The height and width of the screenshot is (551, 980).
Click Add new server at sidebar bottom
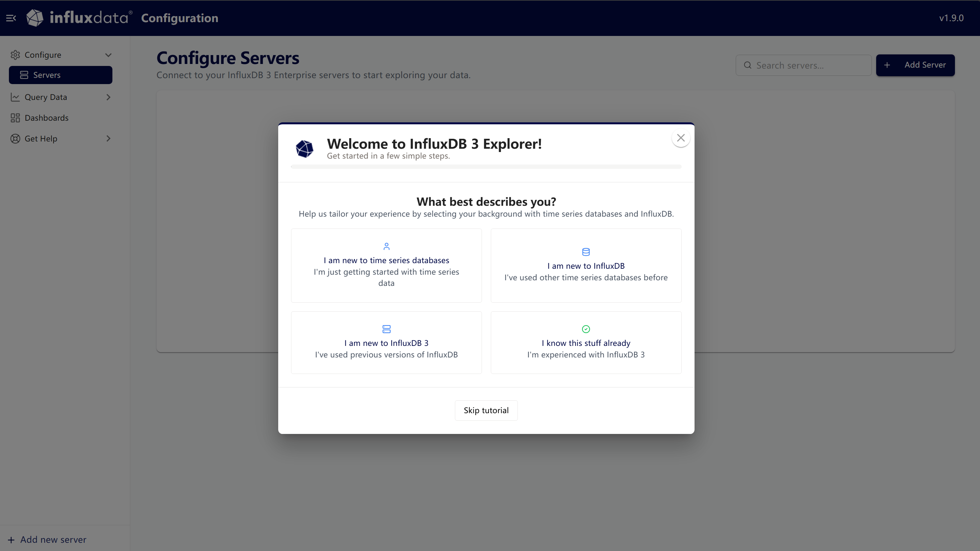(47, 539)
